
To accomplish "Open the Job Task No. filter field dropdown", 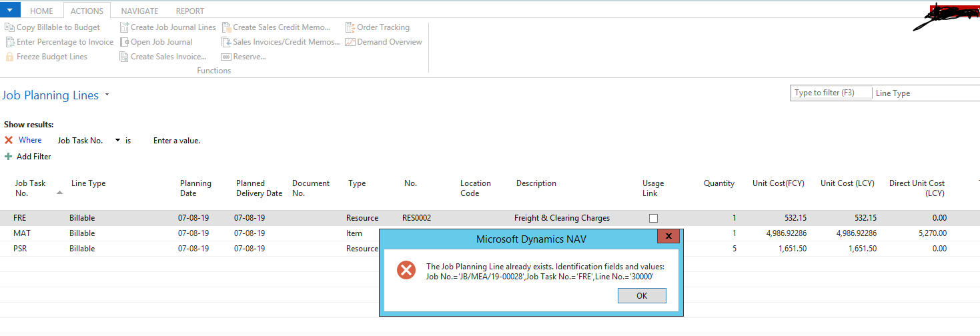I will click(x=118, y=141).
